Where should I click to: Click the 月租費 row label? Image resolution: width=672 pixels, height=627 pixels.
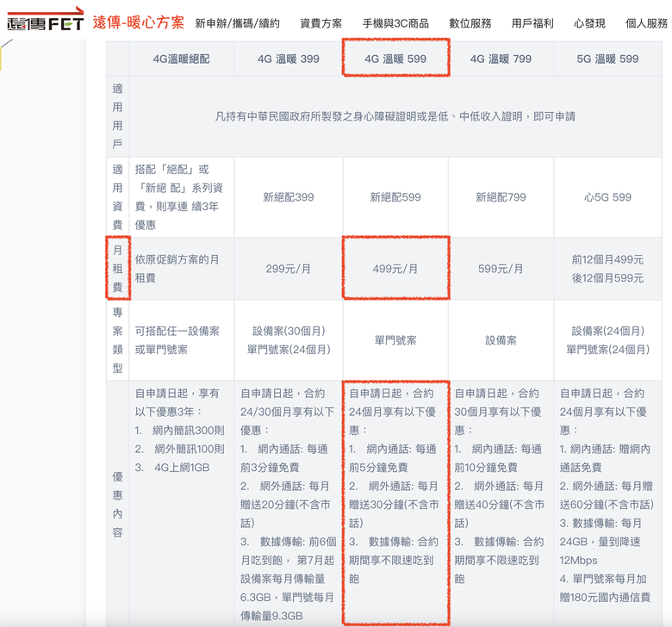pos(117,269)
